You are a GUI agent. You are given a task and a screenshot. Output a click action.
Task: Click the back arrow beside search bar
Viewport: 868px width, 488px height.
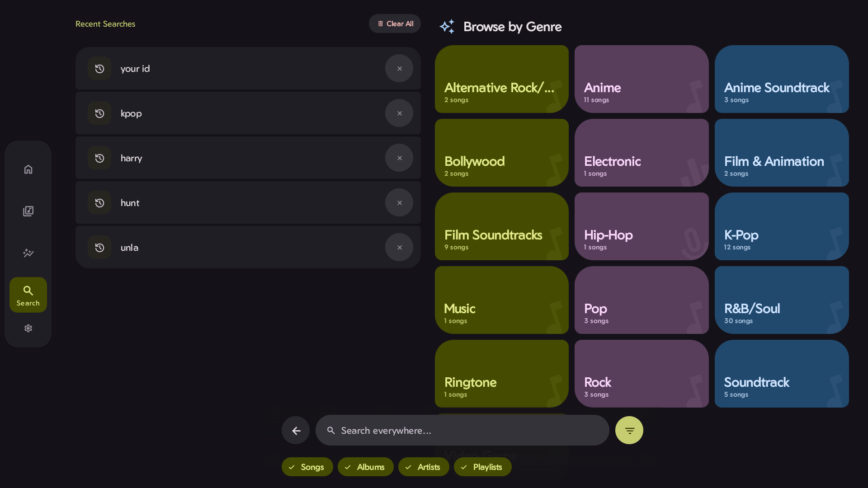[296, 430]
